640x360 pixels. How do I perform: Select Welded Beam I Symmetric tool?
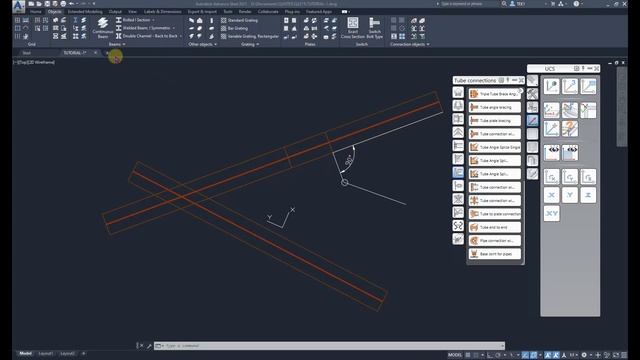pyautogui.click(x=143, y=28)
